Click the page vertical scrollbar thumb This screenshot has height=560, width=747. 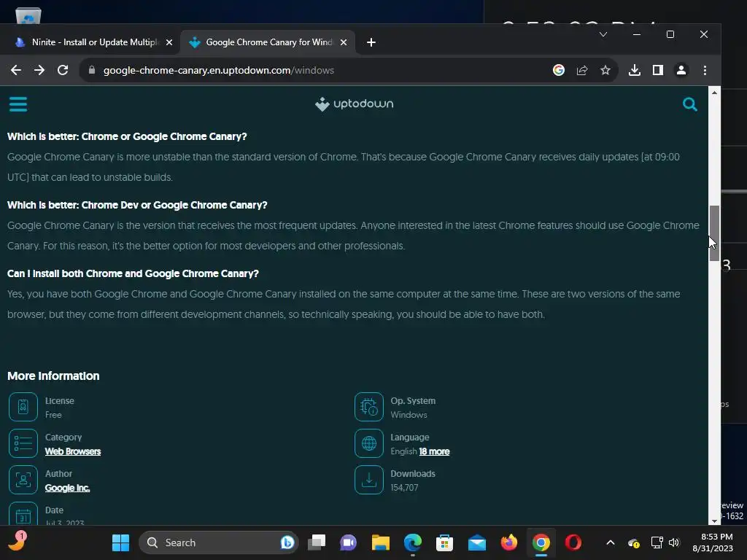714,233
